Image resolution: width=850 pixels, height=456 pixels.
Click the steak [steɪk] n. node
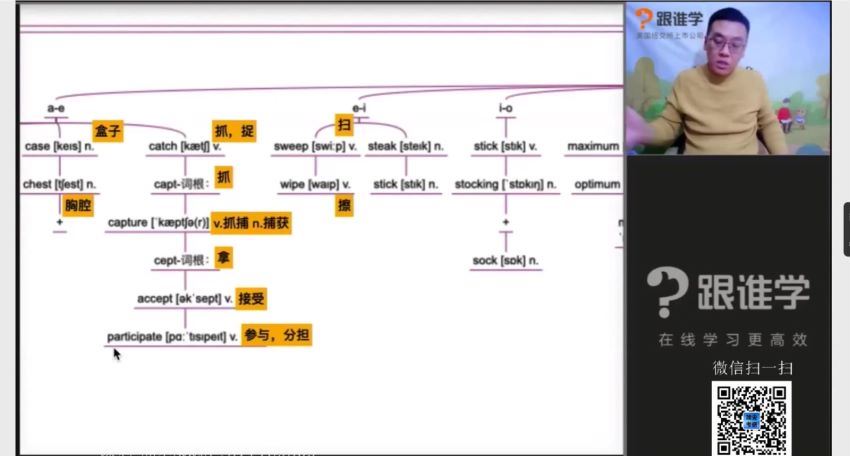405,147
